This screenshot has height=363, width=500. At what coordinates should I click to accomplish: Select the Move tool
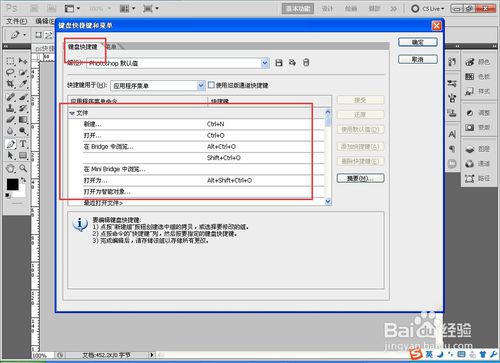pos(23,61)
